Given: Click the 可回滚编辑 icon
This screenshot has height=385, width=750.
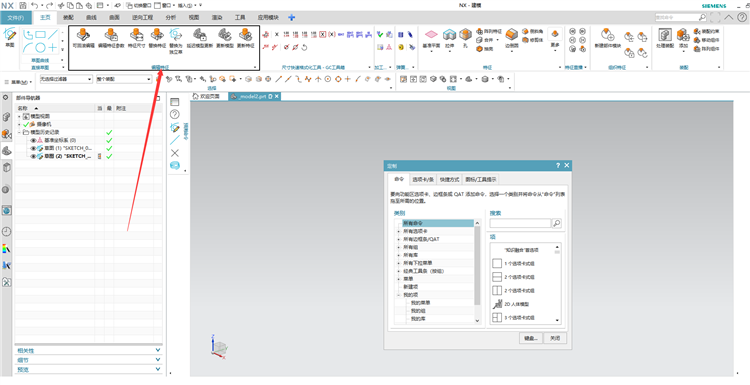Looking at the screenshot, I should [83, 34].
